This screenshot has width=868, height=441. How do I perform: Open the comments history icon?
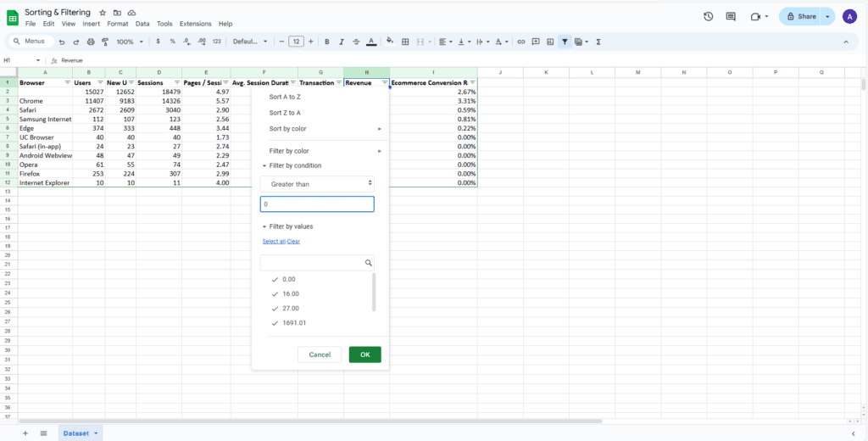click(731, 17)
